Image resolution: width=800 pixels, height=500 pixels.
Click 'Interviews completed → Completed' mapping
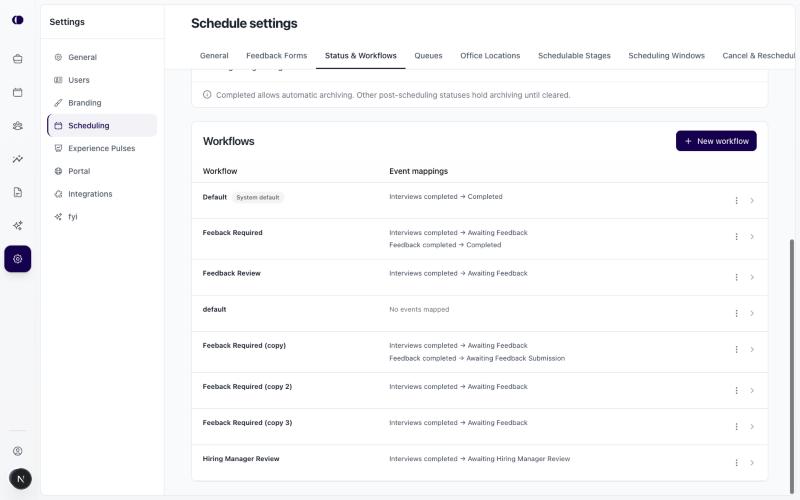[x=446, y=196]
